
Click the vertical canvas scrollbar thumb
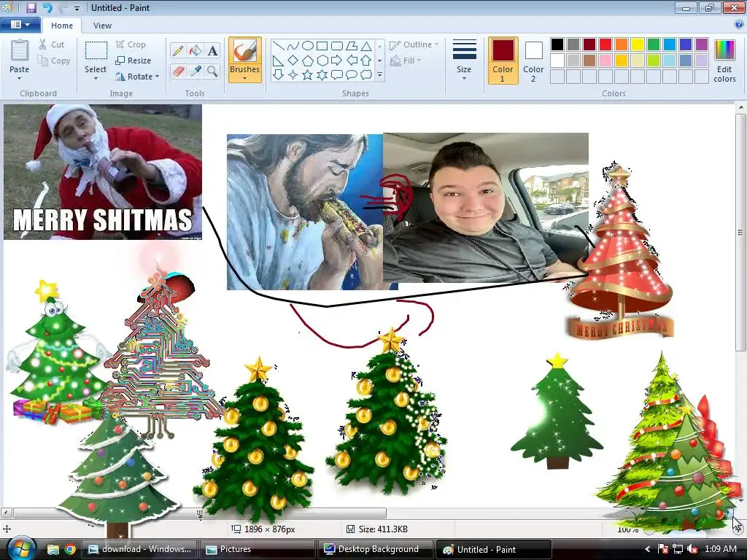pyautogui.click(x=741, y=233)
